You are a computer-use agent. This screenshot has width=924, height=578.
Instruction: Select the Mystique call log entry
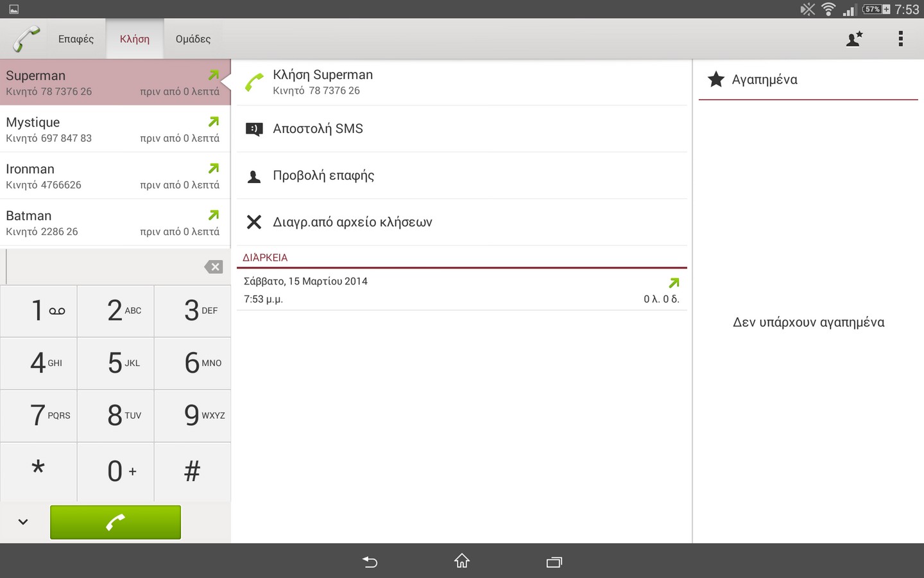pyautogui.click(x=115, y=129)
